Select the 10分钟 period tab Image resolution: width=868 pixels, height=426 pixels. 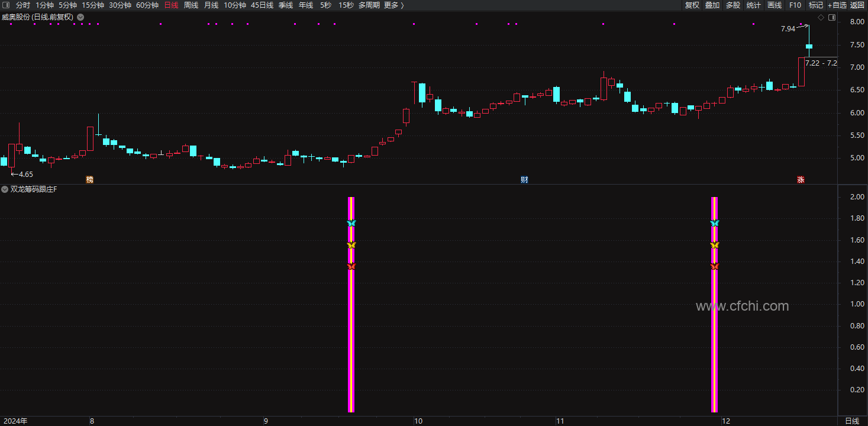235,5
